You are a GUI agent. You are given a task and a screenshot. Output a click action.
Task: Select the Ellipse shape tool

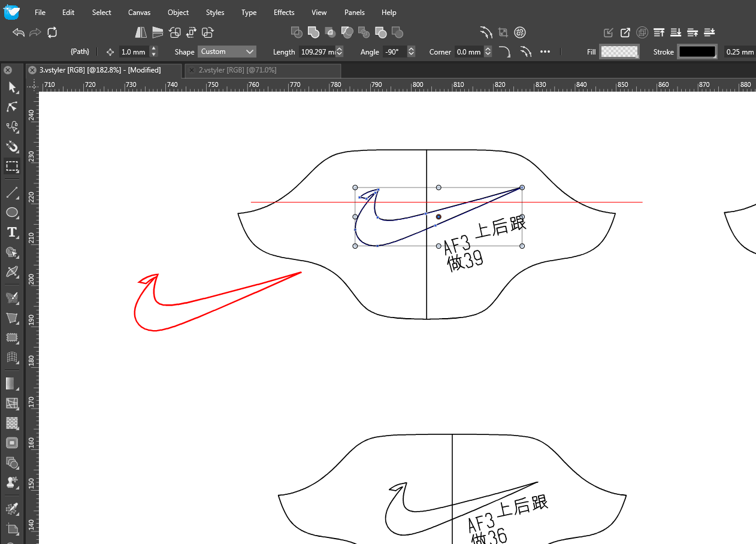pyautogui.click(x=12, y=213)
